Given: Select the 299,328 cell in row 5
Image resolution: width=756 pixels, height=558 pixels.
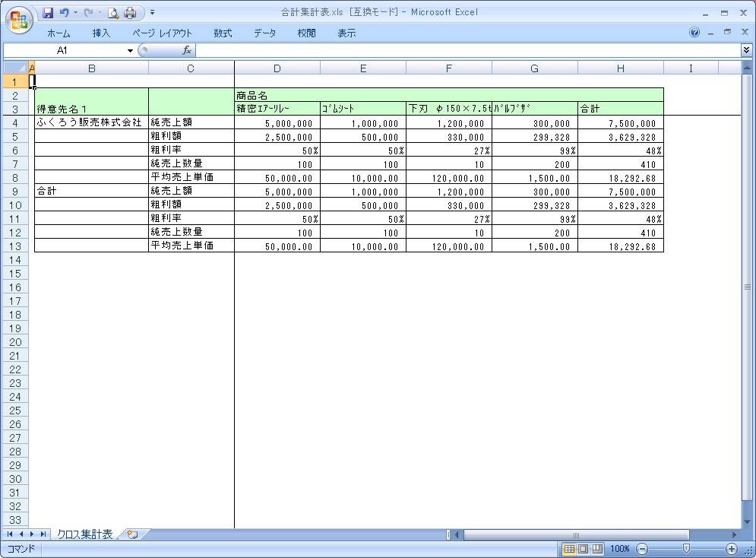Looking at the screenshot, I should coord(535,137).
